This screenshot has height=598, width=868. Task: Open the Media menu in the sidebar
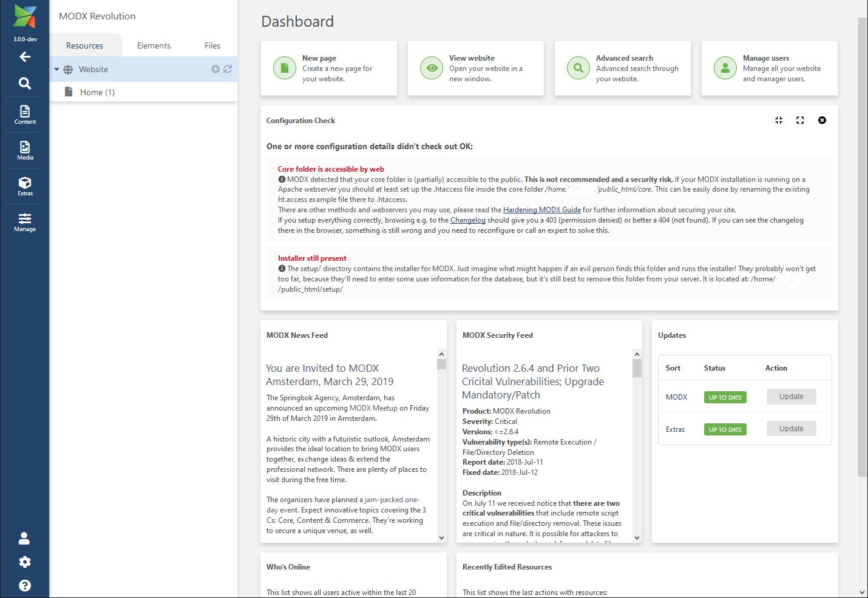pos(25,150)
